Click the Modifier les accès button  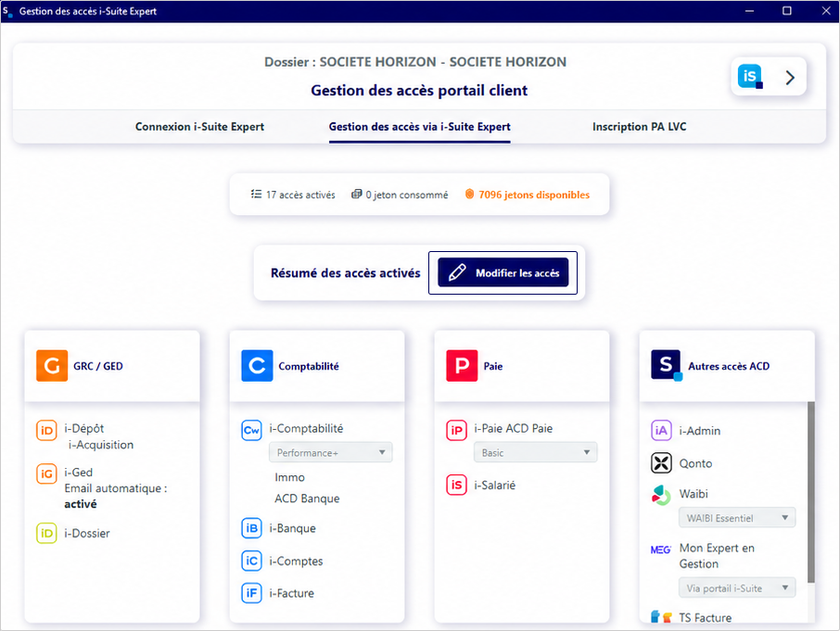[503, 272]
